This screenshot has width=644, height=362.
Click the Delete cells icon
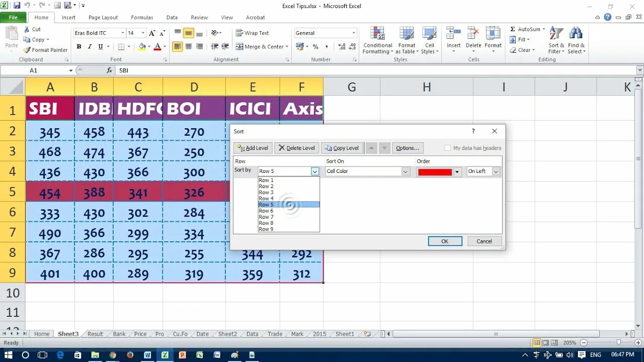[473, 33]
